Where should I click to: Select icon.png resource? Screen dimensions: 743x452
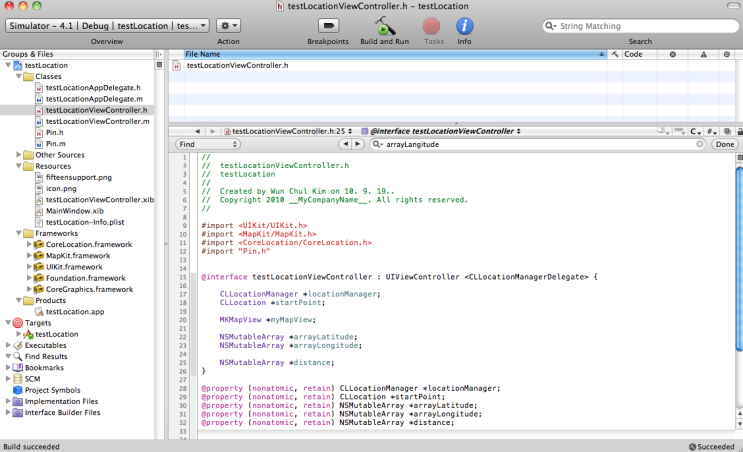tap(61, 189)
